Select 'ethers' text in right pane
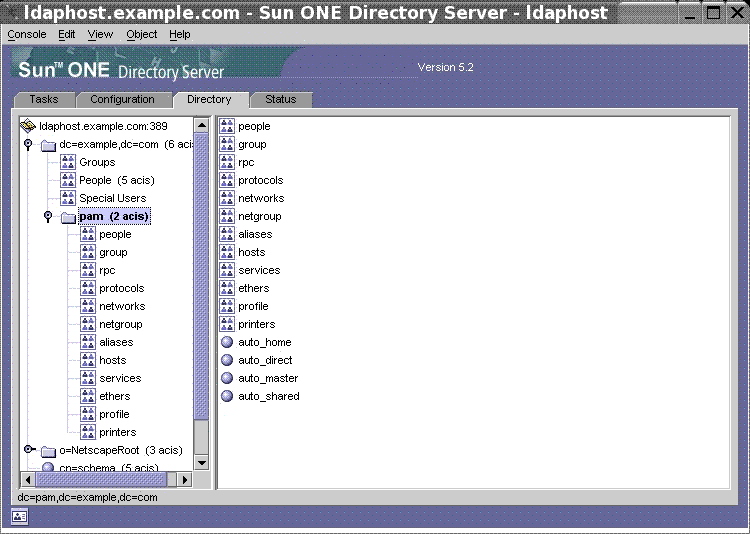Viewport: 750px width, 534px height. (x=254, y=288)
